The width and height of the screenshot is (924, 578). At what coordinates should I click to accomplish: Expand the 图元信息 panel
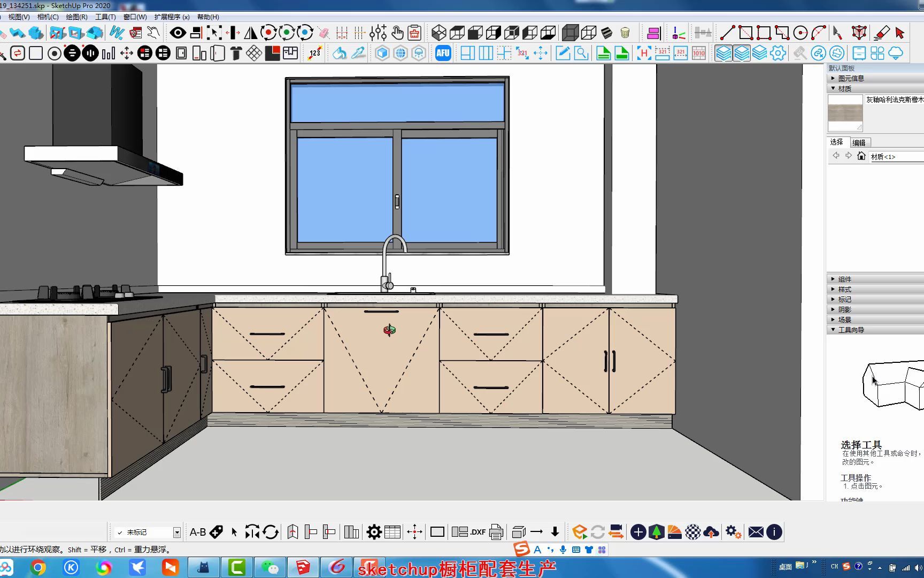tap(875, 78)
